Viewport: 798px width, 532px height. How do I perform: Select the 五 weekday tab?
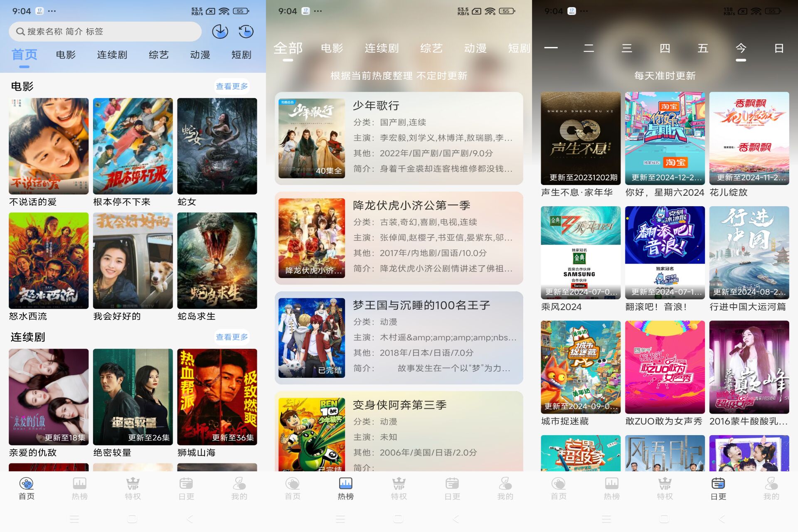click(x=702, y=48)
